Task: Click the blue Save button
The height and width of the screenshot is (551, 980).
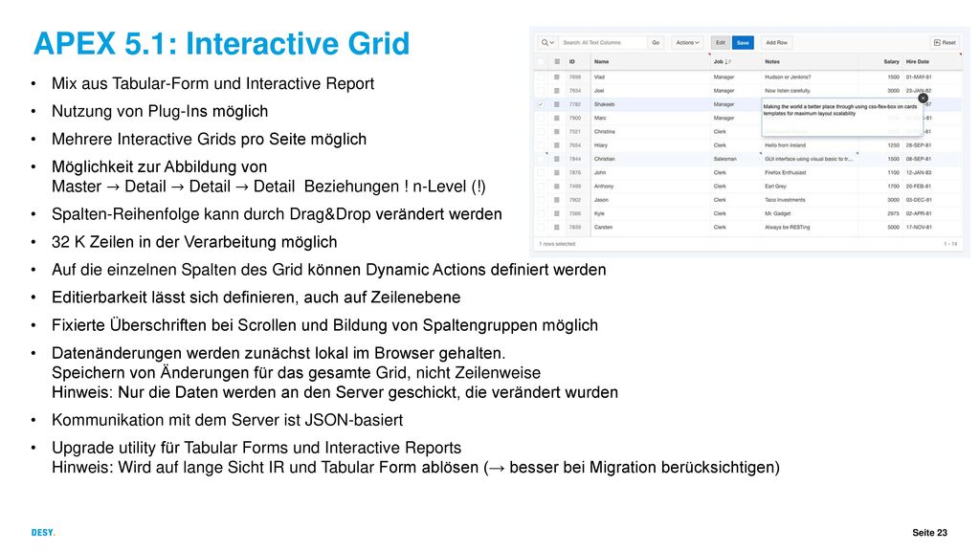Action: point(743,42)
